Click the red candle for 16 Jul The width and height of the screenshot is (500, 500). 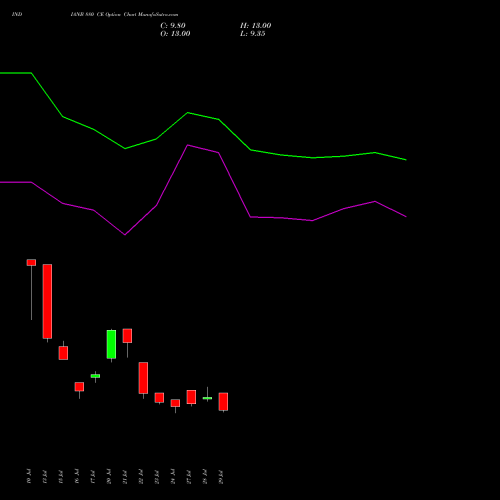pos(79,387)
